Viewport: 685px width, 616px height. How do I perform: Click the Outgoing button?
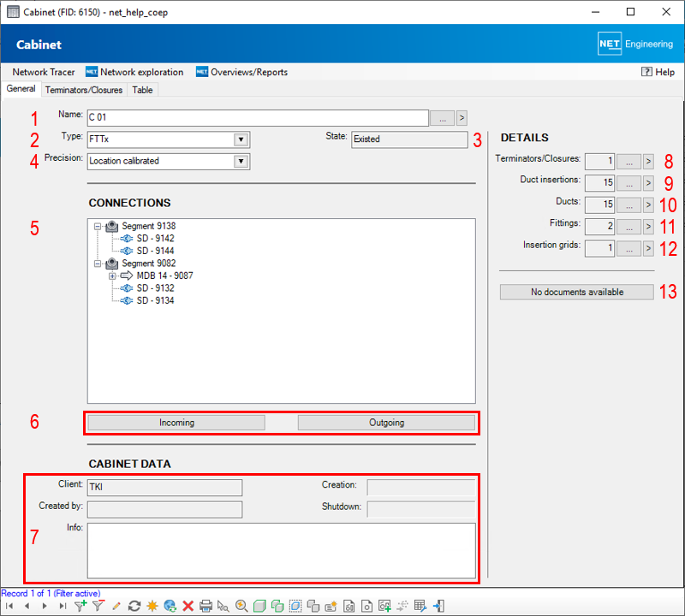(x=387, y=423)
